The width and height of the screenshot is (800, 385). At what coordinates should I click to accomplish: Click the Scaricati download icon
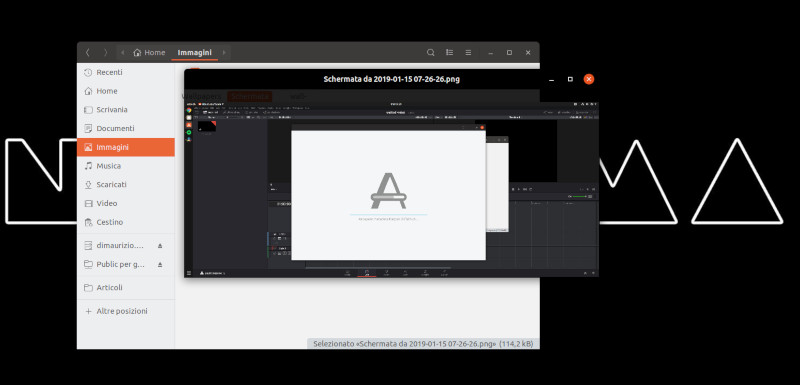point(88,185)
